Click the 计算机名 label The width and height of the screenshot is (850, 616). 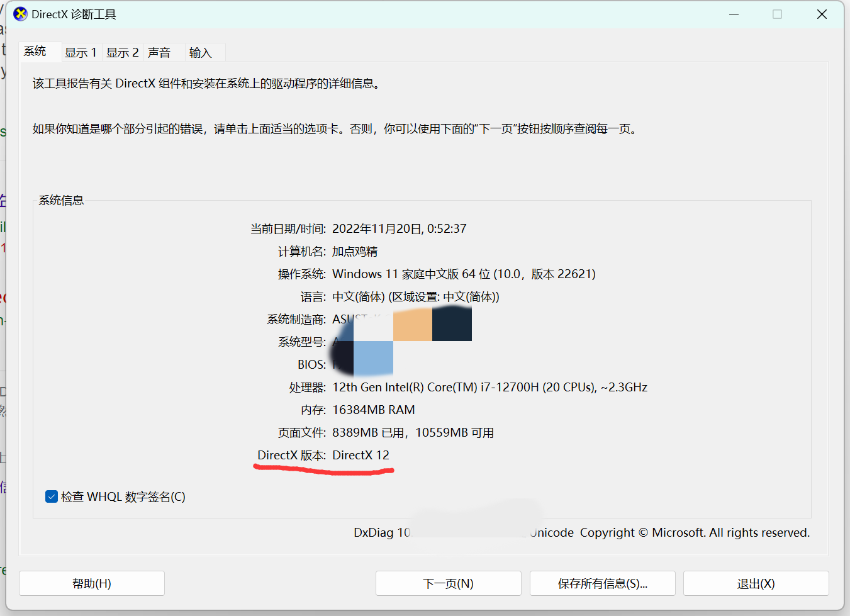pos(302,251)
